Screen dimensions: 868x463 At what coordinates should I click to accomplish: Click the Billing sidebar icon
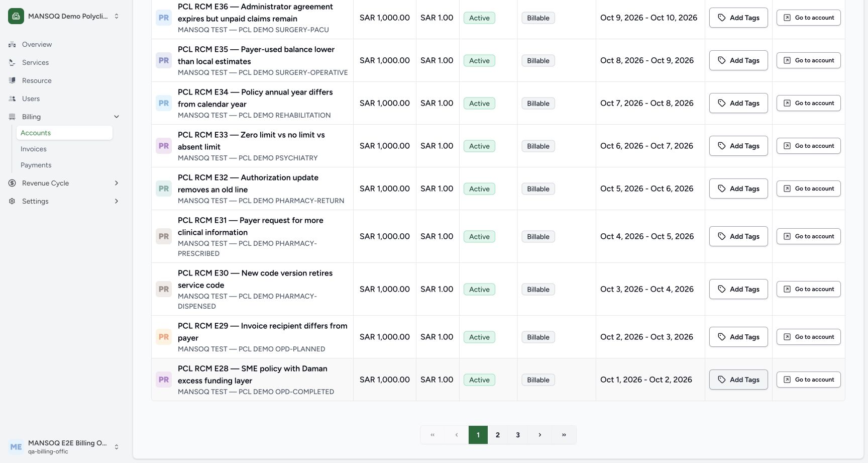pos(12,117)
